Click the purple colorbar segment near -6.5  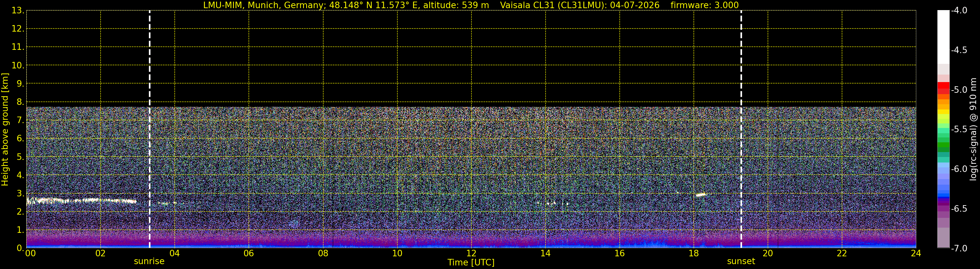(x=943, y=208)
